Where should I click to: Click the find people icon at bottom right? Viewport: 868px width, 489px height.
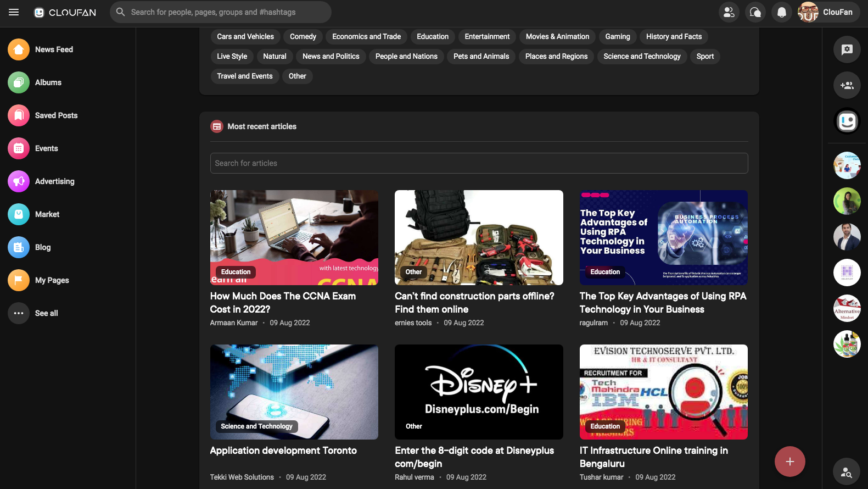point(847,471)
